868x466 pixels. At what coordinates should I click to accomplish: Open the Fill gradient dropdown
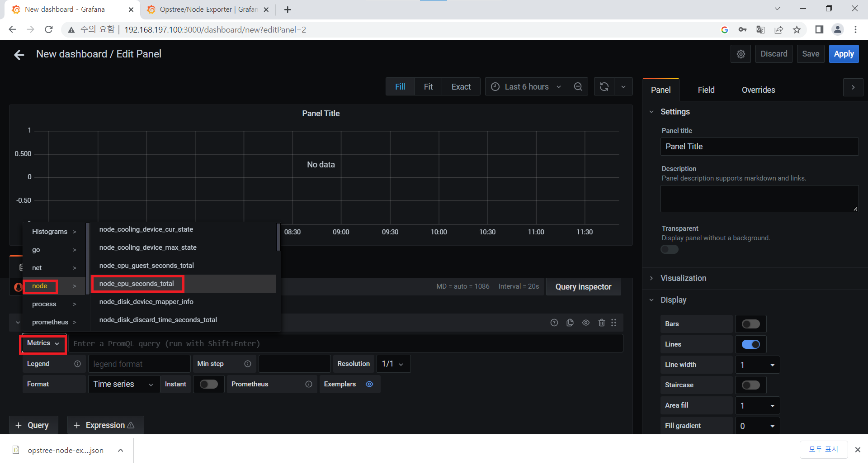tap(757, 426)
